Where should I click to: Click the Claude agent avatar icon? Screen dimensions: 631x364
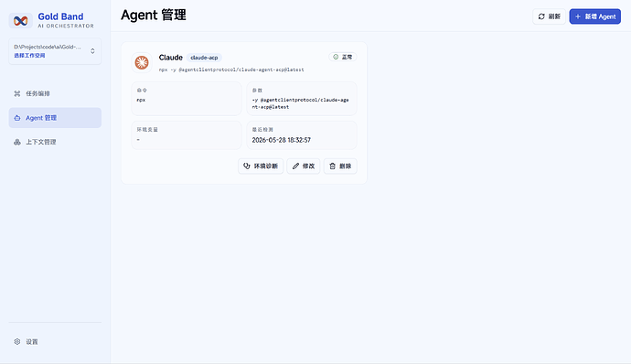(x=142, y=62)
